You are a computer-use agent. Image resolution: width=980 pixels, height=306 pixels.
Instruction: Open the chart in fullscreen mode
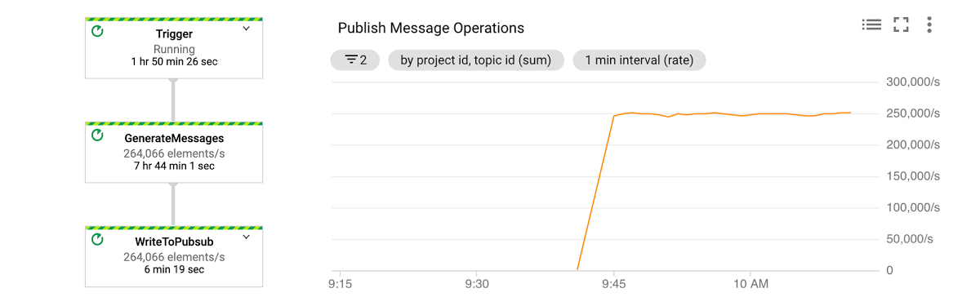pyautogui.click(x=901, y=24)
